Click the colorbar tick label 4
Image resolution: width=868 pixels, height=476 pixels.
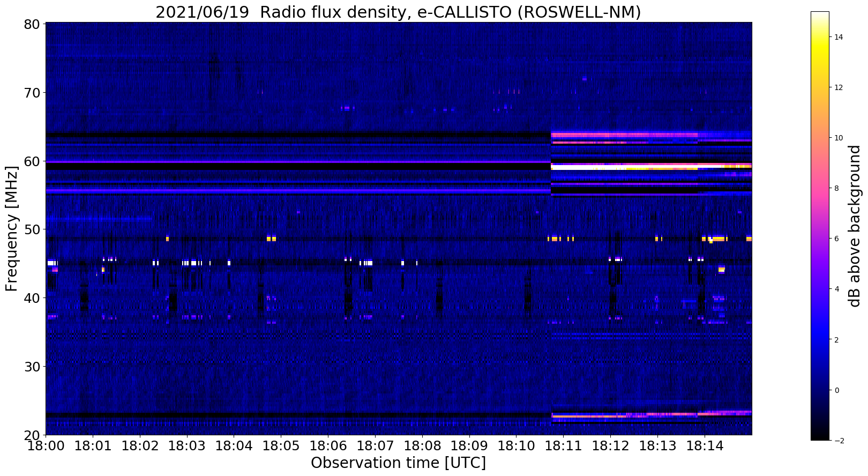pos(837,289)
